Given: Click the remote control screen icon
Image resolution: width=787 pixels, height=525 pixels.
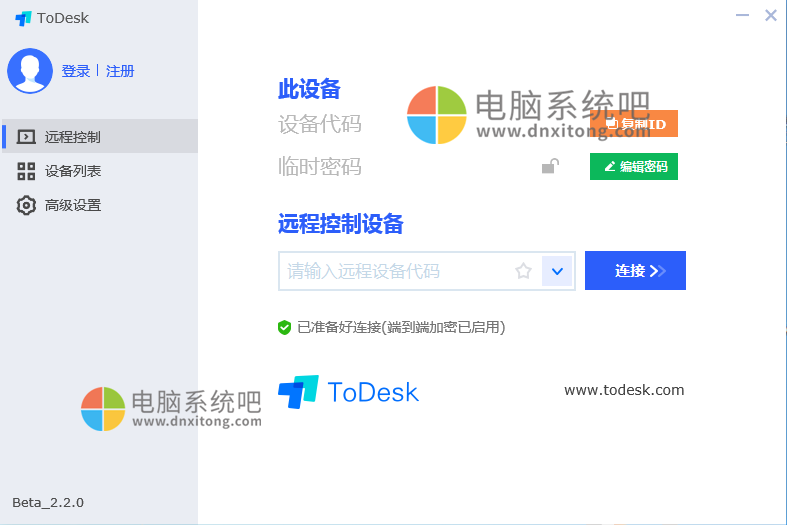Looking at the screenshot, I should coord(26,137).
